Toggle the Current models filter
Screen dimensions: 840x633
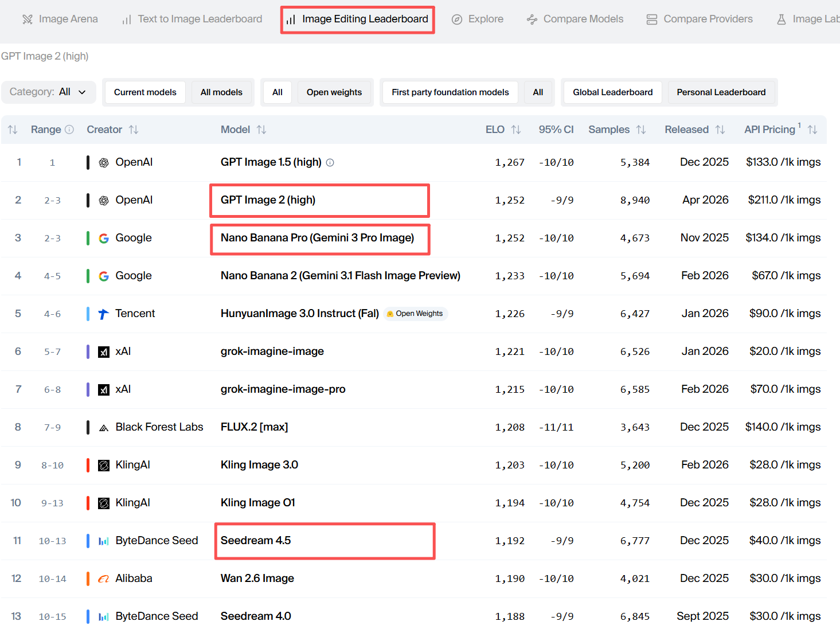click(x=145, y=92)
